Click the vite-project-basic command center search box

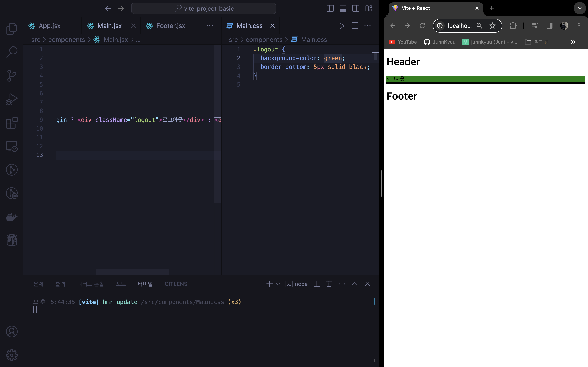(203, 9)
